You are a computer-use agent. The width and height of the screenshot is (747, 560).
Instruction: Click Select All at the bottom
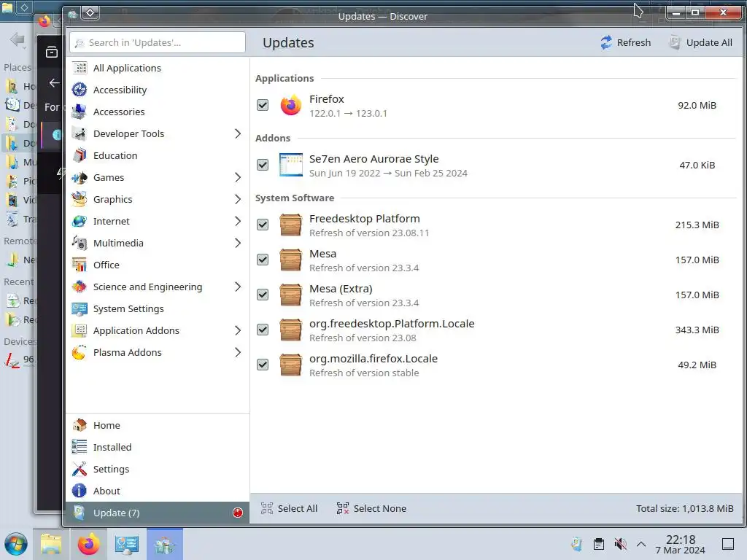tap(289, 508)
